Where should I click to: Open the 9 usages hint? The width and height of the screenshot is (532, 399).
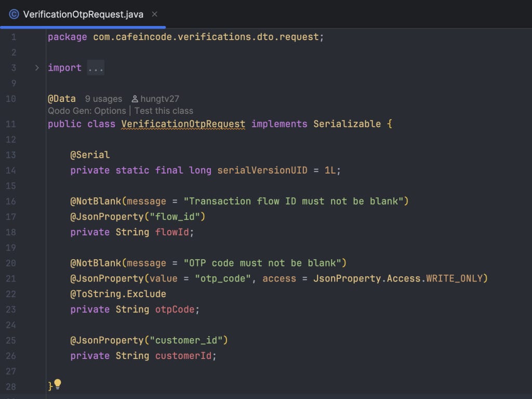tap(103, 99)
